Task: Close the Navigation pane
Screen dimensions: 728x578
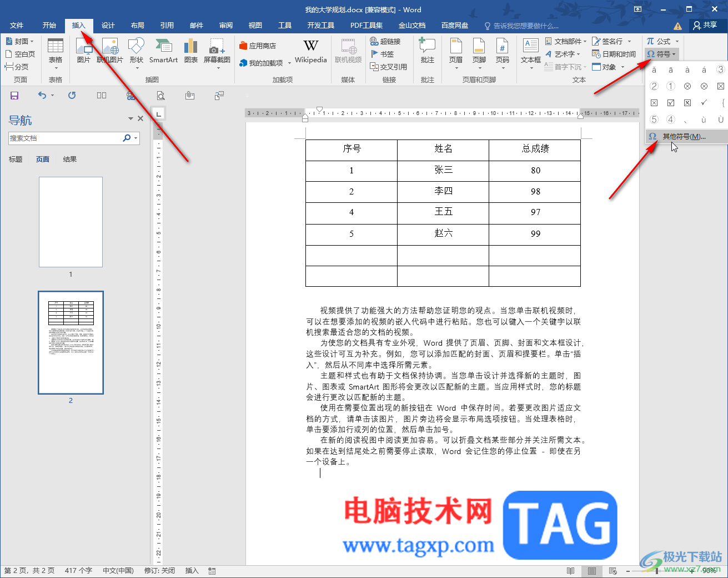Action: pyautogui.click(x=140, y=118)
